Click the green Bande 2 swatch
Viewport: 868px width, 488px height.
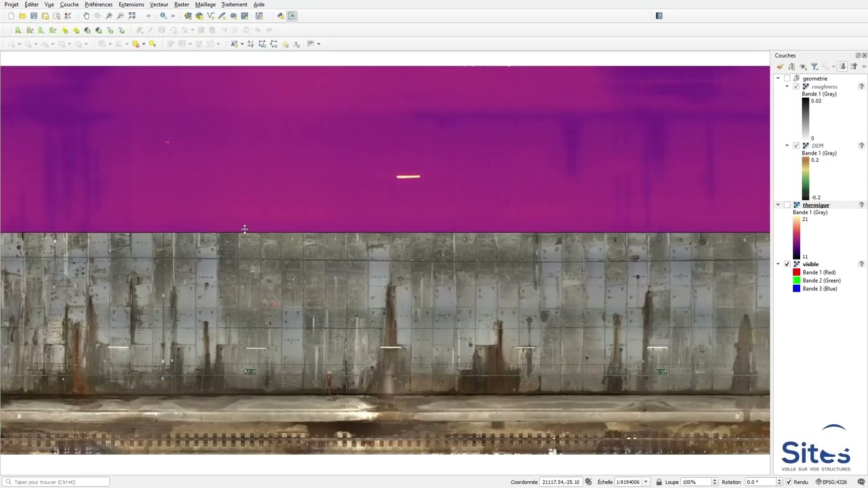coord(797,281)
